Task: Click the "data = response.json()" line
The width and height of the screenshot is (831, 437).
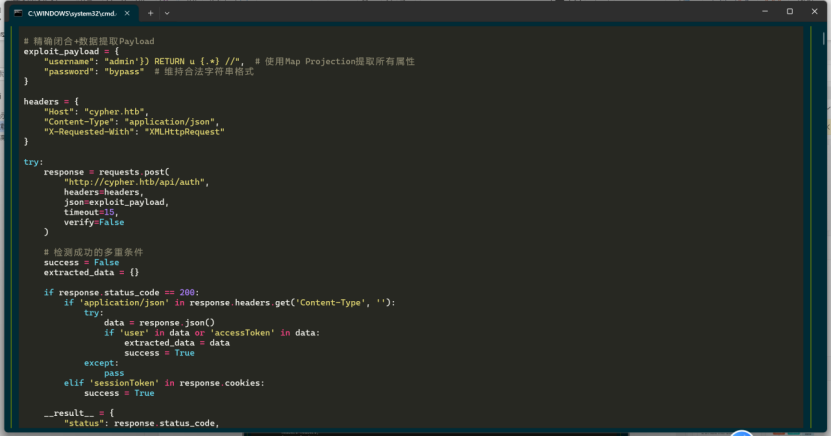Action: coord(160,323)
